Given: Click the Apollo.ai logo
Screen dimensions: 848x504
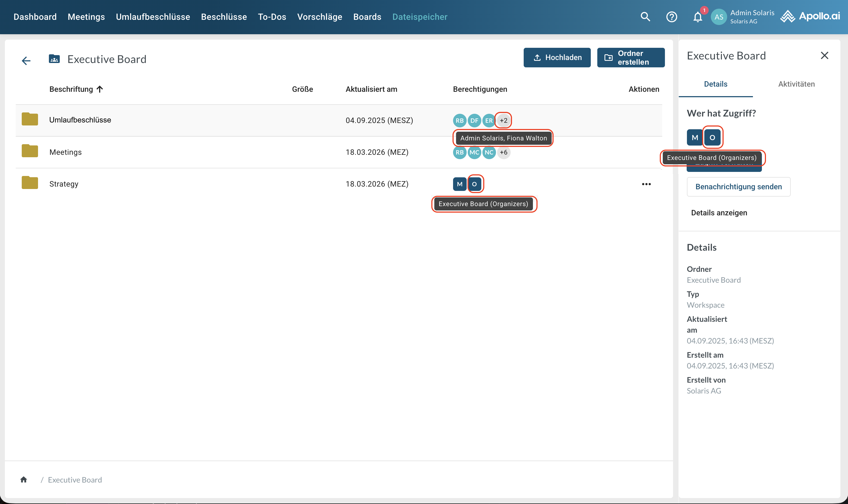Looking at the screenshot, I should (x=810, y=16).
